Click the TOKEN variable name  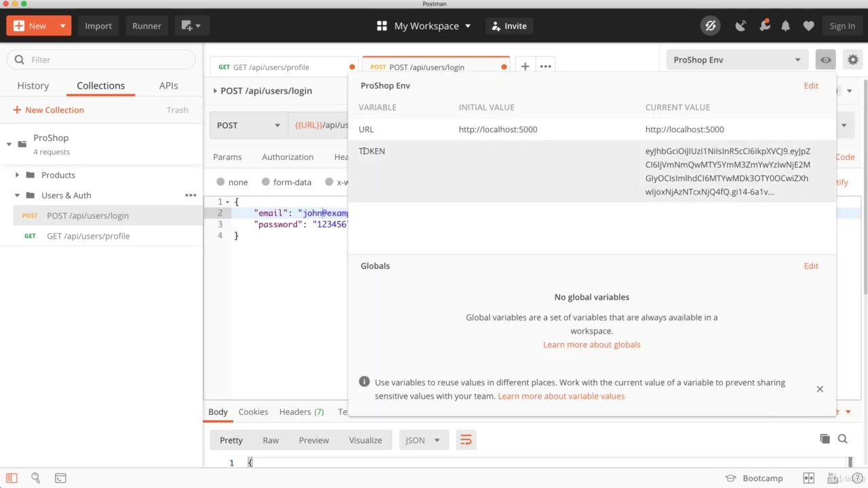(x=372, y=151)
